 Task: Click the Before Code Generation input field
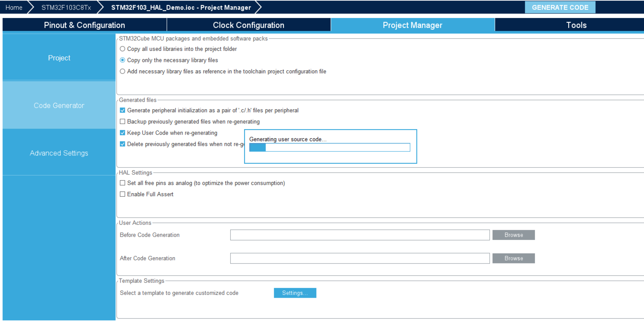coord(360,235)
